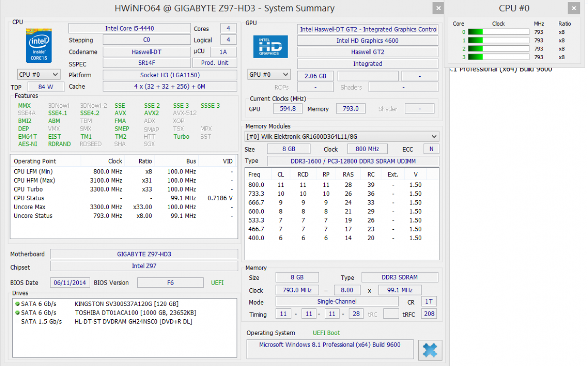Select the KINGSTON SV300S37A120G drive row
Image resolution: width=588 pixels, height=366 pixels.
124,304
